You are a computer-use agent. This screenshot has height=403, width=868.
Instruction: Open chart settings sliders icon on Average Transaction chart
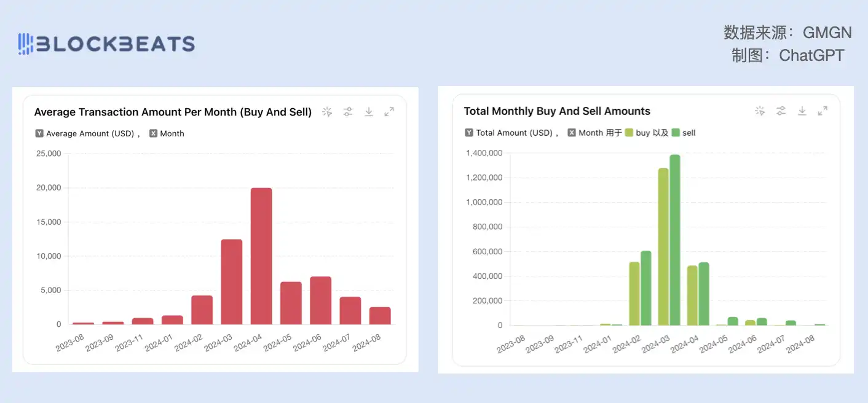pyautogui.click(x=348, y=112)
